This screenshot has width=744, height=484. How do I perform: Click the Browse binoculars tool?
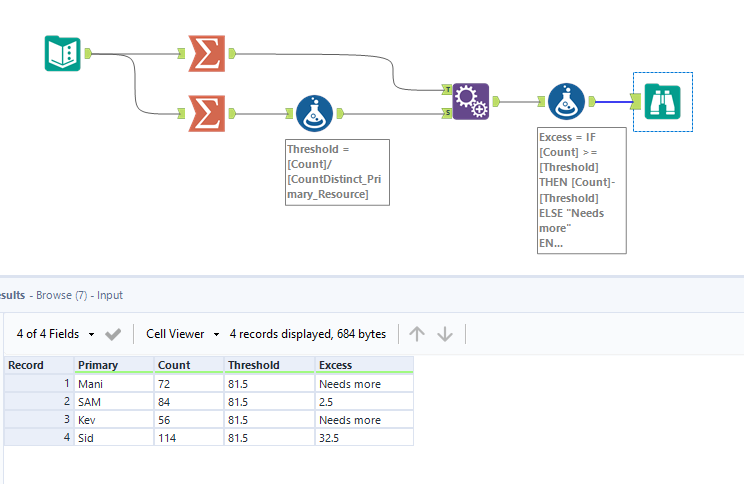coord(662,100)
